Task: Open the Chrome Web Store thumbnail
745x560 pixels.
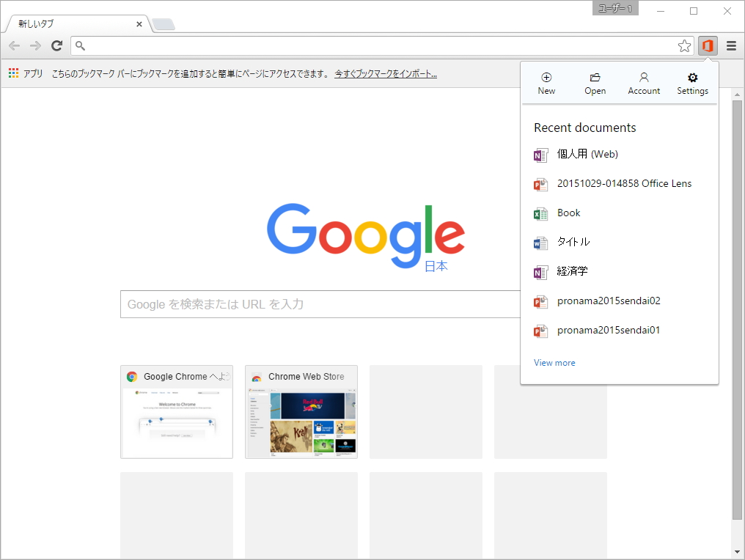Action: (x=301, y=412)
